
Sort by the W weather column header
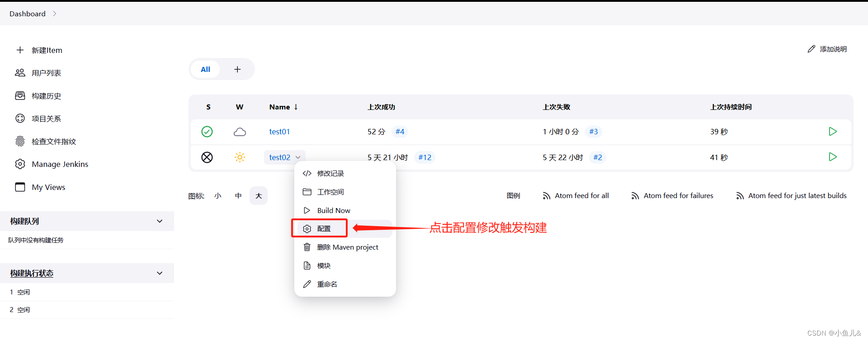(x=240, y=107)
